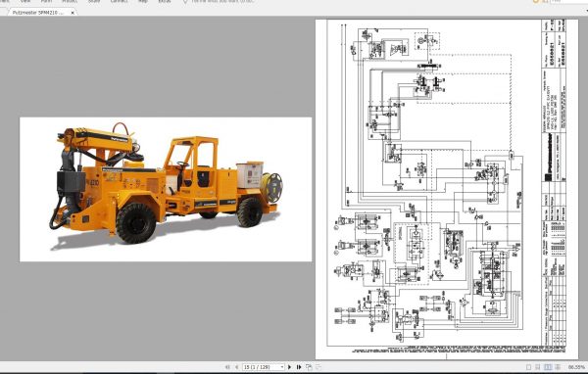Go to the next page
Viewport: 588px width, 374px height.
click(x=289, y=367)
